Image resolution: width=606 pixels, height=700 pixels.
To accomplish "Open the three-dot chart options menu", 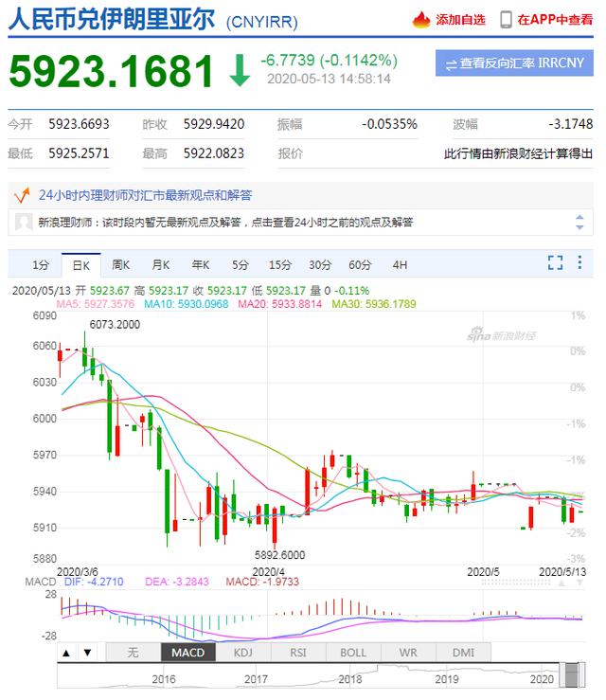I will click(579, 262).
